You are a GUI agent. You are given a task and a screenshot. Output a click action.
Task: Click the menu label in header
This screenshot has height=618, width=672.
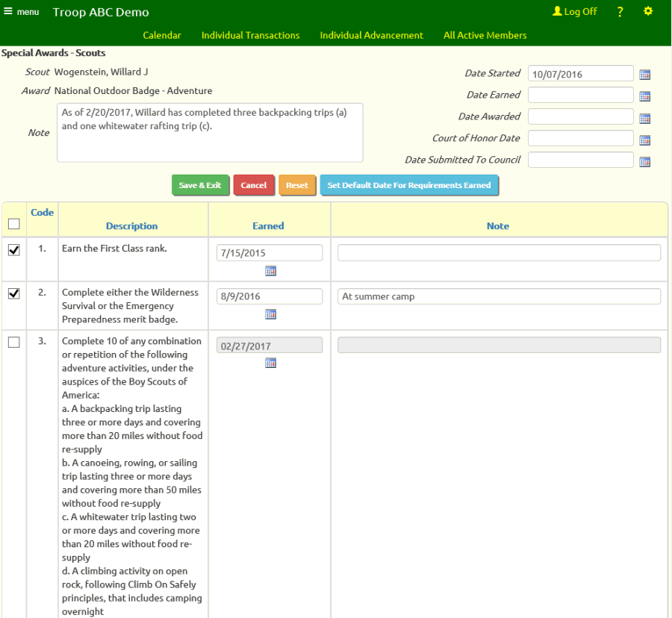tap(28, 12)
